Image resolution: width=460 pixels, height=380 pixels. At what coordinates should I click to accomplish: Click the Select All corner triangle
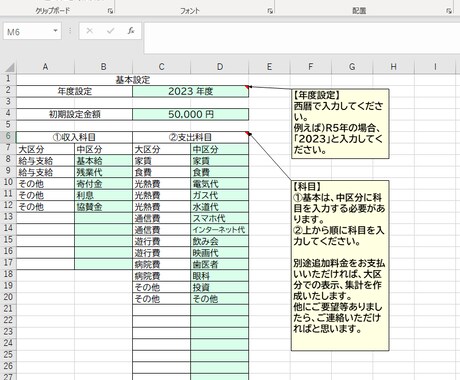tap(10, 67)
